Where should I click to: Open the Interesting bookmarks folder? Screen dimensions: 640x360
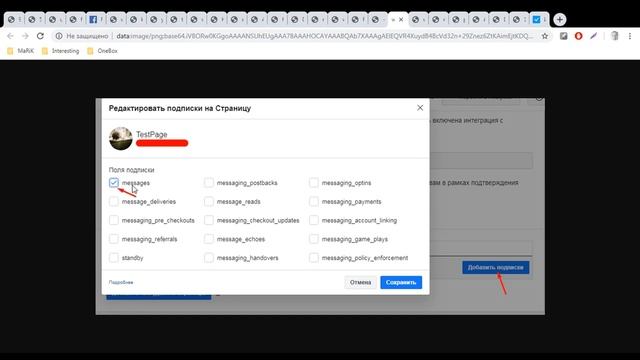tap(60, 51)
